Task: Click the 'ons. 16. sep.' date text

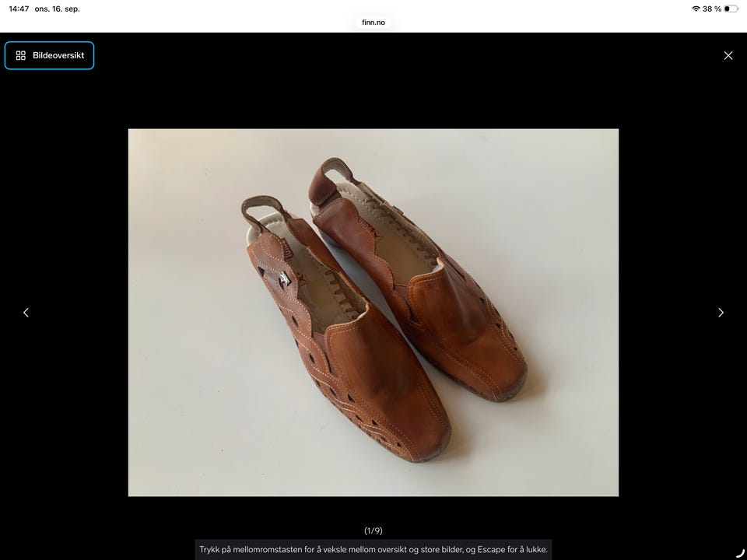Action: (57, 9)
